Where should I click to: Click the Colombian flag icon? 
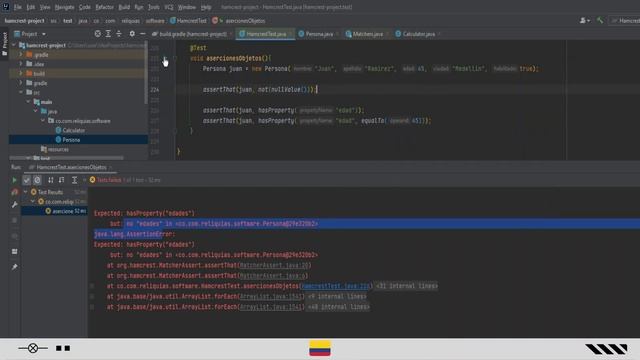coord(320,349)
